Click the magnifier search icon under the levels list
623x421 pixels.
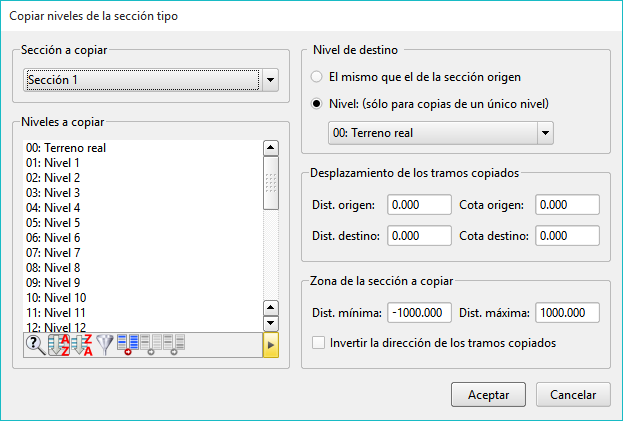[36, 345]
